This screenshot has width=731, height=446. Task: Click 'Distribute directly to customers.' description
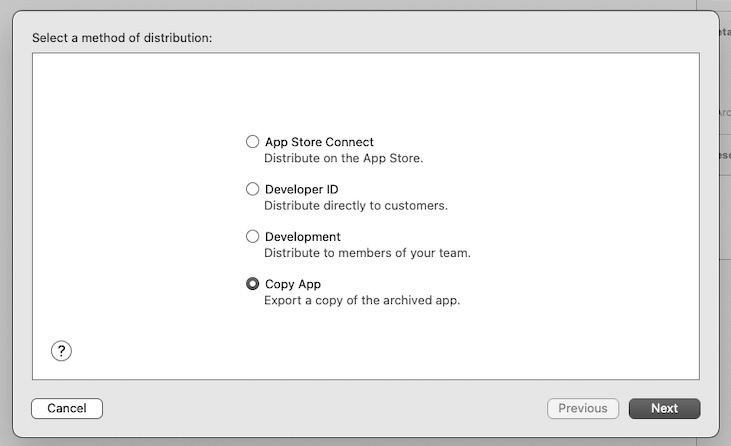point(356,206)
